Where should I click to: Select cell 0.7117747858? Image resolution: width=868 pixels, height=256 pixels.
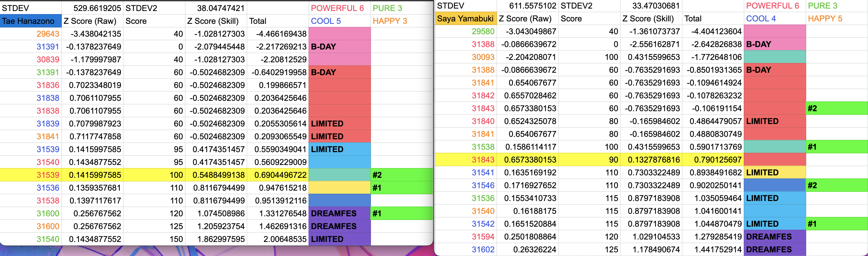click(x=92, y=136)
